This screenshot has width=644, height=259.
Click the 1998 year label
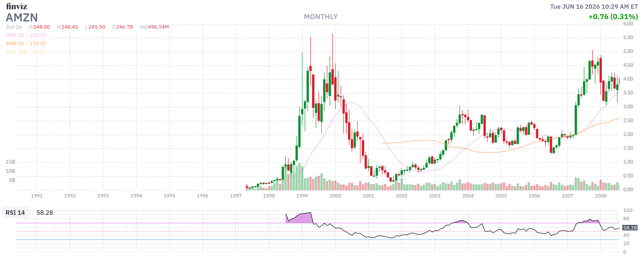[269, 196]
